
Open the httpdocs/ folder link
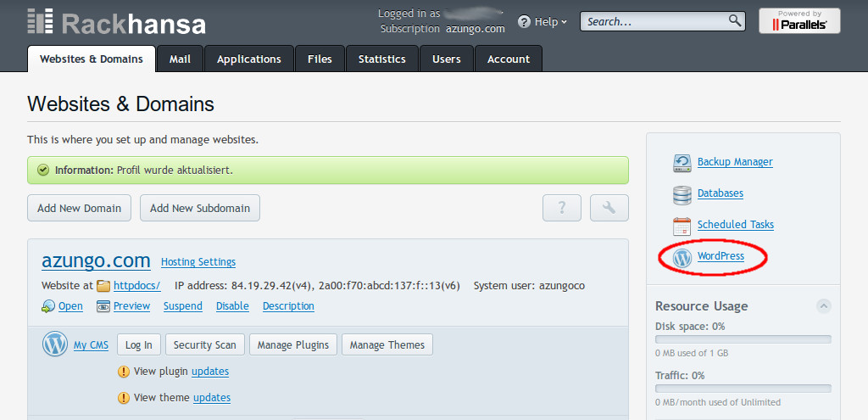pyautogui.click(x=137, y=286)
